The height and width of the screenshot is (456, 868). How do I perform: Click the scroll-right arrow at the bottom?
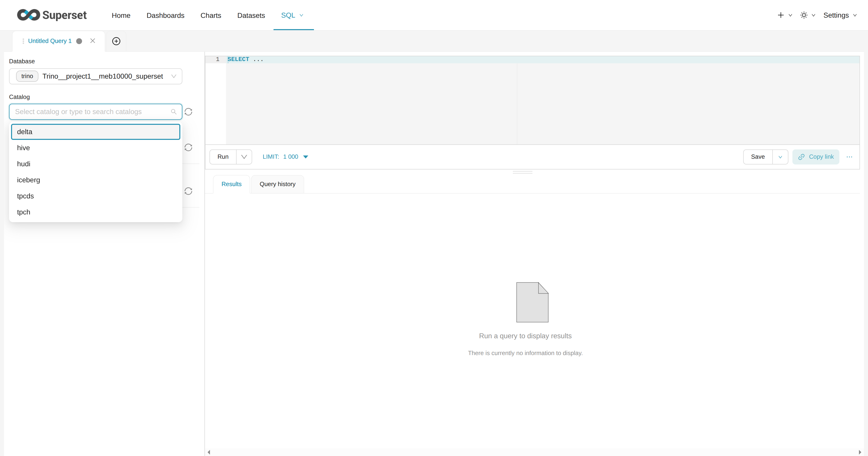click(860, 452)
